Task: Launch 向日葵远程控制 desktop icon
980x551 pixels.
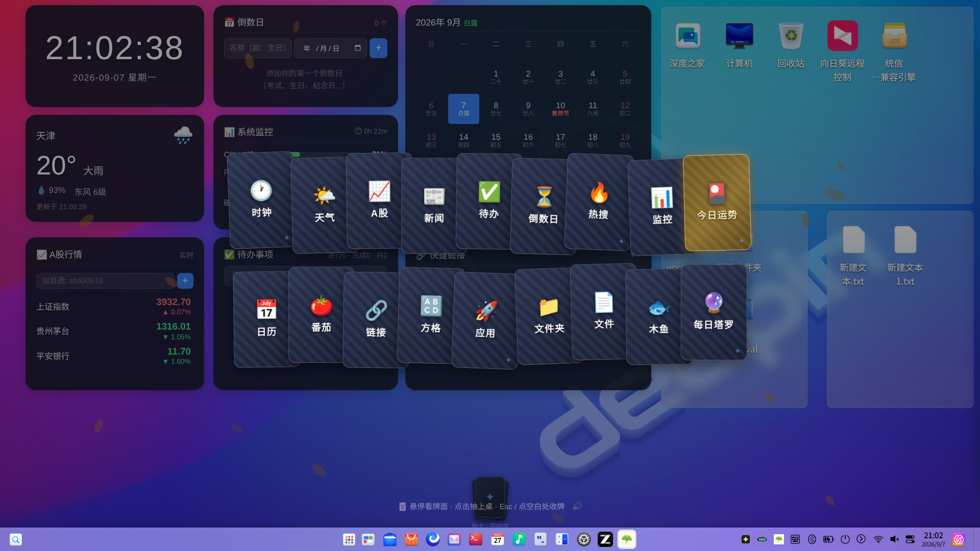Action: pos(842,52)
